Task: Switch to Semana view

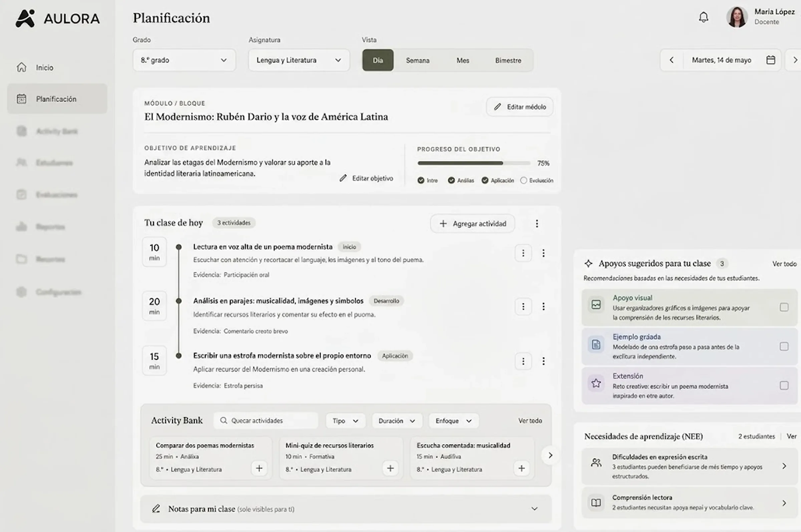Action: pyautogui.click(x=418, y=60)
